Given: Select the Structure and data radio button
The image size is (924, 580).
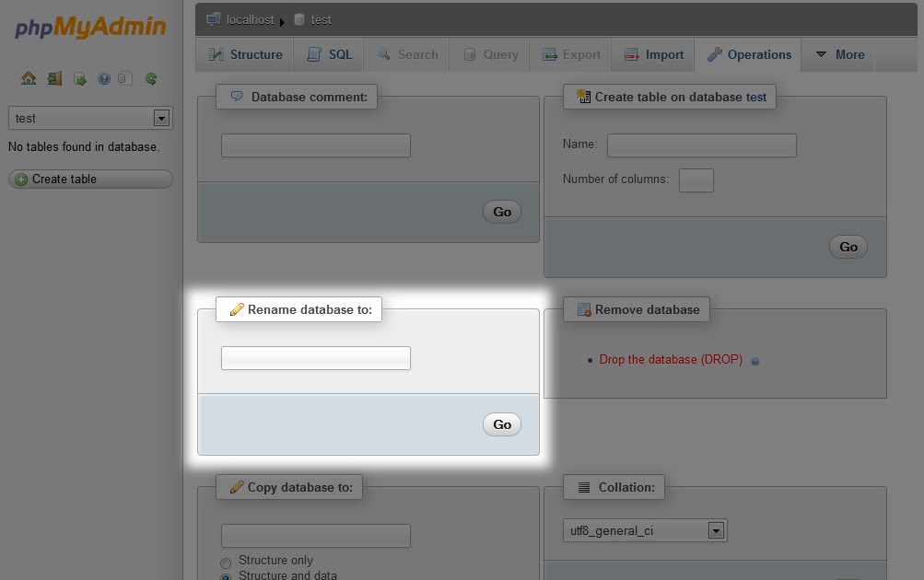Looking at the screenshot, I should pyautogui.click(x=226, y=577).
